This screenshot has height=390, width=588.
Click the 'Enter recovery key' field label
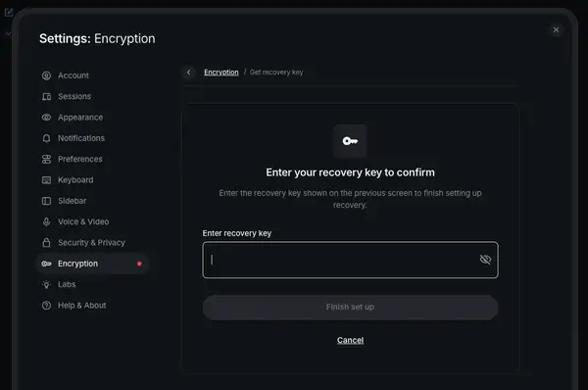(x=237, y=233)
